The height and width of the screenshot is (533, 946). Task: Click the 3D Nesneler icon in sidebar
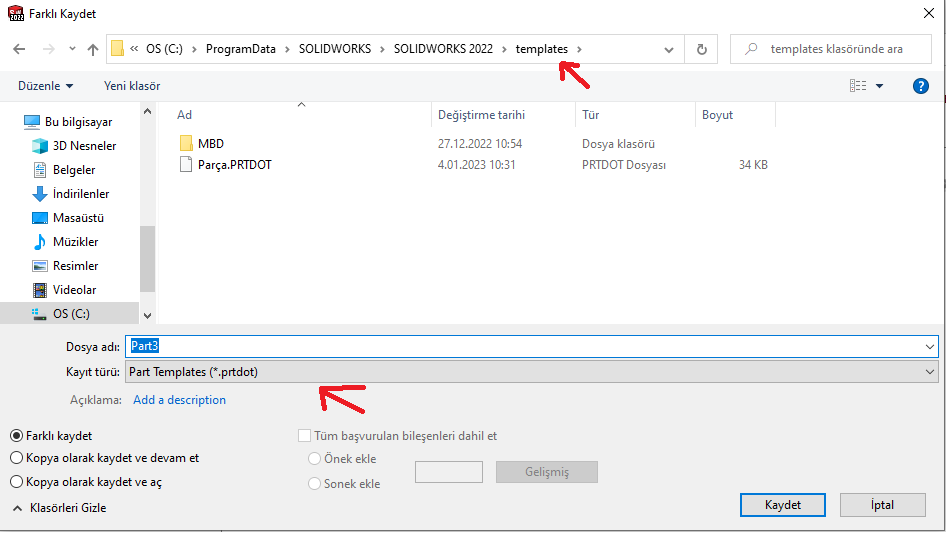tap(40, 146)
